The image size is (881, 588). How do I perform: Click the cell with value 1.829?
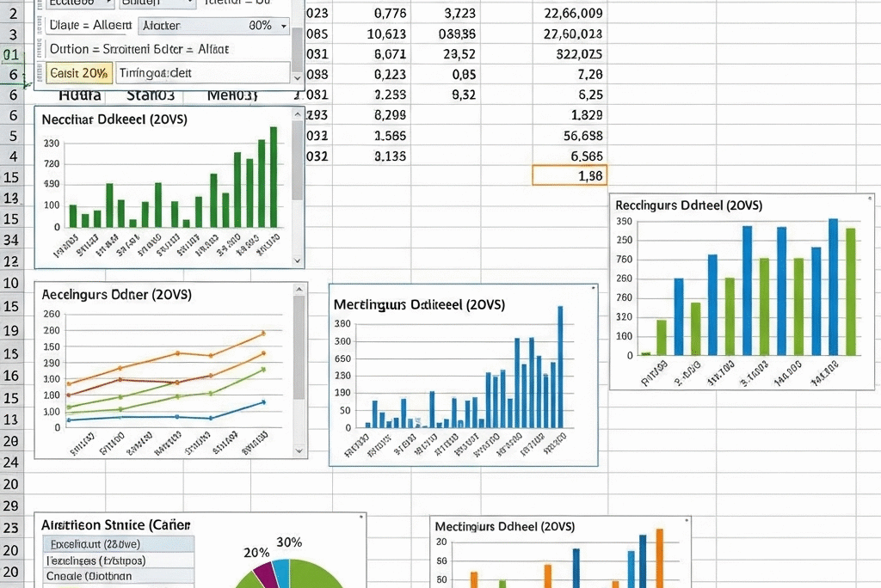pyautogui.click(x=570, y=115)
